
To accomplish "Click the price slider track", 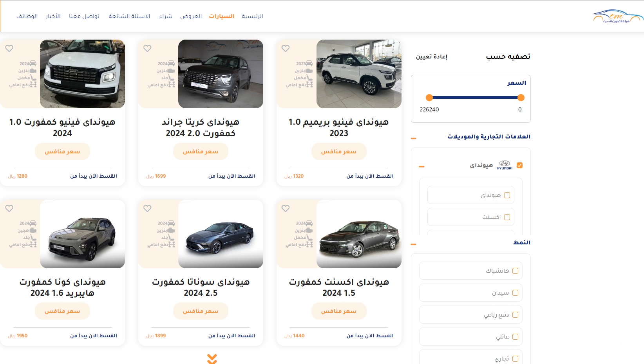I will pyautogui.click(x=475, y=98).
